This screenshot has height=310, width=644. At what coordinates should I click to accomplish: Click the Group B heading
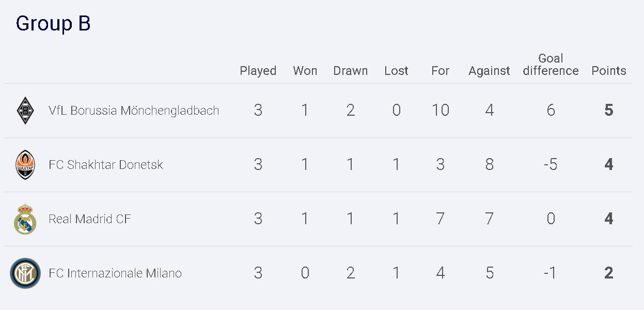point(53,24)
